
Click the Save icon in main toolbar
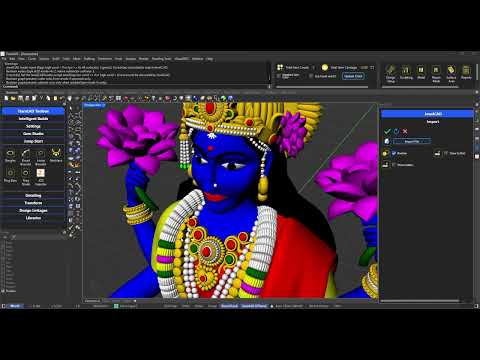20,98
